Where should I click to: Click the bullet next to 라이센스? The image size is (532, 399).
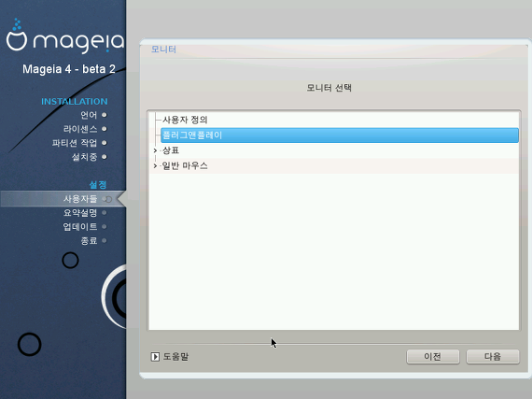[x=105, y=129]
